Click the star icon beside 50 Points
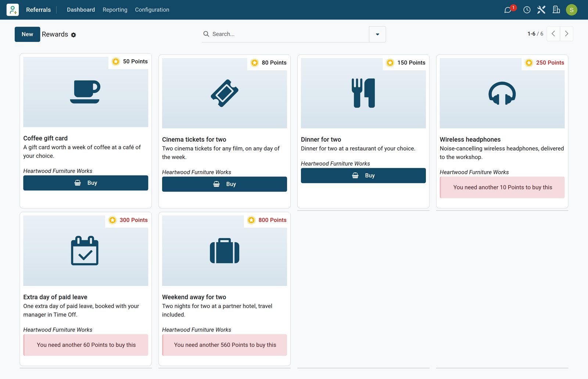 click(116, 61)
